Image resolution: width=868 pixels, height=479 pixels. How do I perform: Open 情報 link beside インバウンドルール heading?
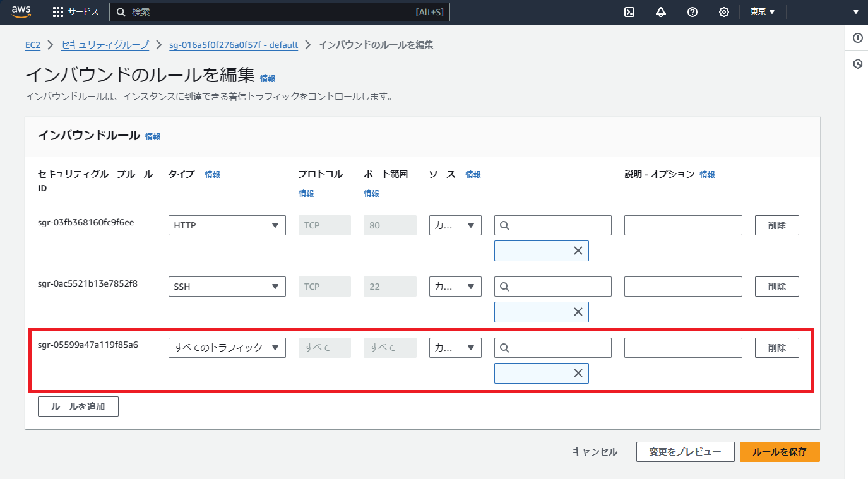pyautogui.click(x=153, y=136)
